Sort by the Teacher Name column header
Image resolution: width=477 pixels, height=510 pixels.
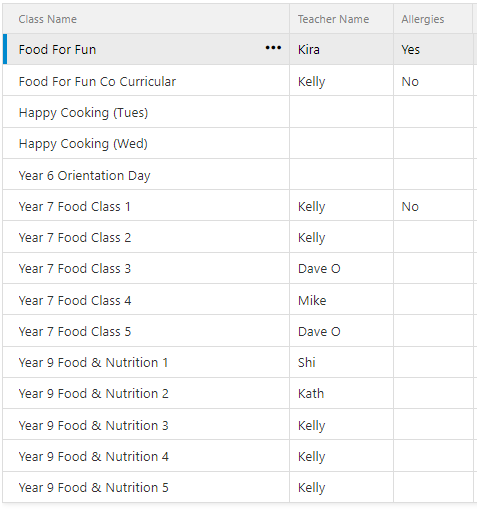333,19
